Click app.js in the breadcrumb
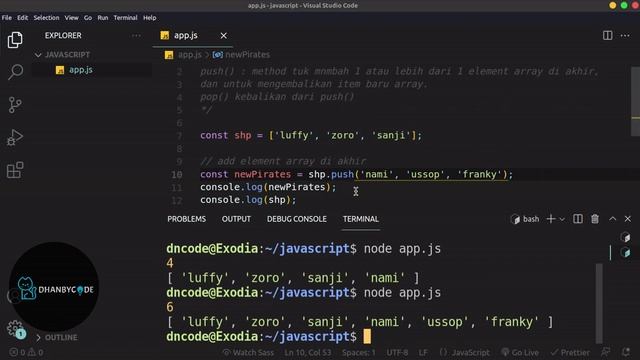This screenshot has height=360, width=640. pyautogui.click(x=189, y=55)
